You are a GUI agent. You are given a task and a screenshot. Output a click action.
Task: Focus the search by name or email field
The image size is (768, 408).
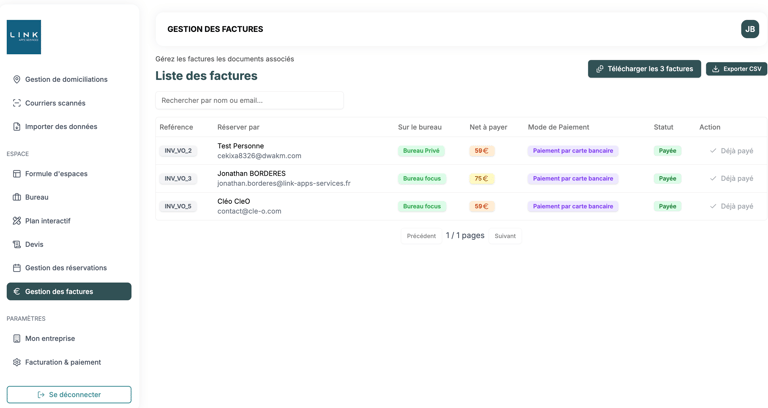click(x=249, y=100)
